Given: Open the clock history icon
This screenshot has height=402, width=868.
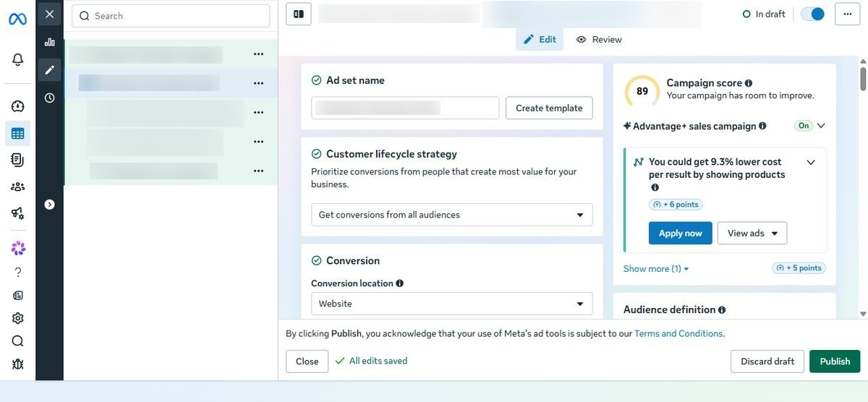Looking at the screenshot, I should (49, 98).
